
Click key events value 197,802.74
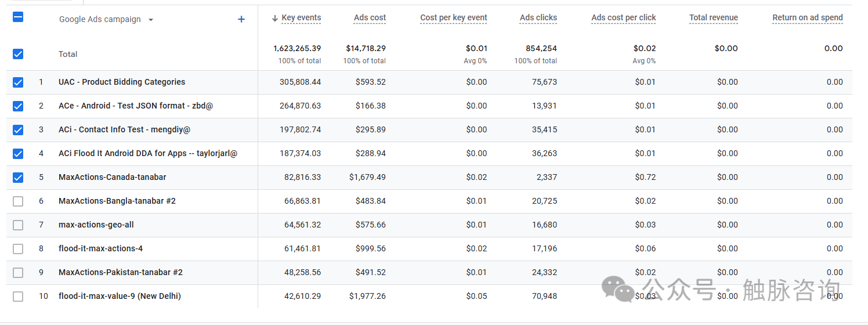[300, 129]
